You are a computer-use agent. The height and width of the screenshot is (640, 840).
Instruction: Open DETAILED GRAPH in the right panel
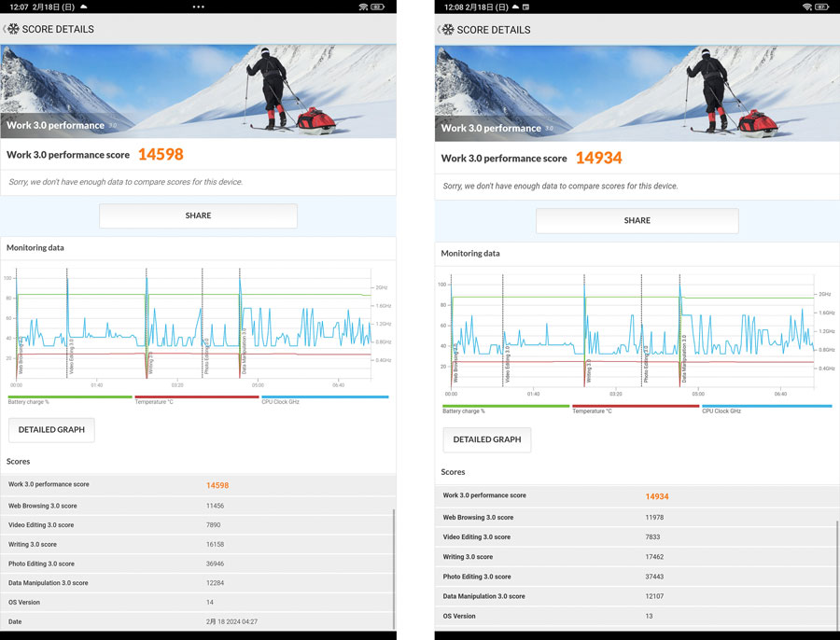pos(486,439)
